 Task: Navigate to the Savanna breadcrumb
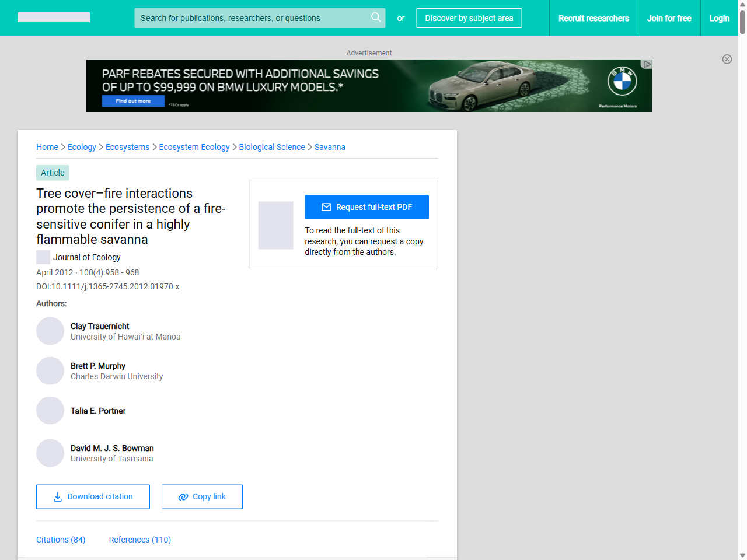pyautogui.click(x=330, y=147)
